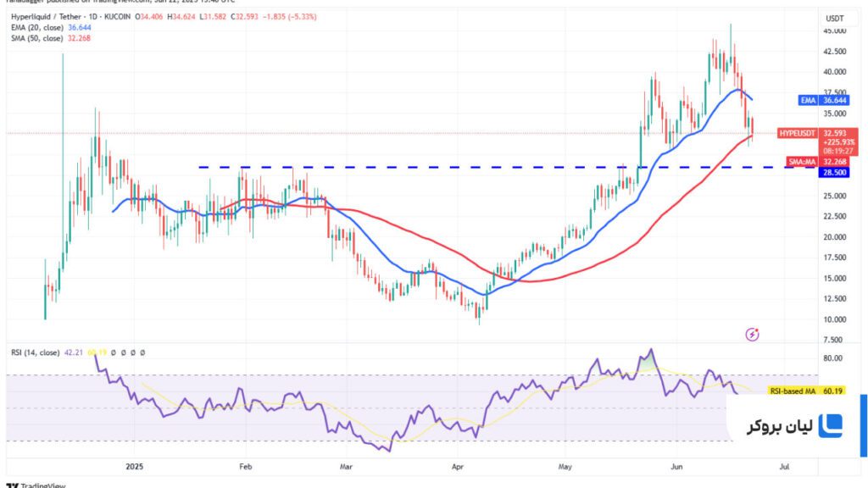Click the RSI-based MA 60.19 label
The height and width of the screenshot is (488, 868).
807,391
